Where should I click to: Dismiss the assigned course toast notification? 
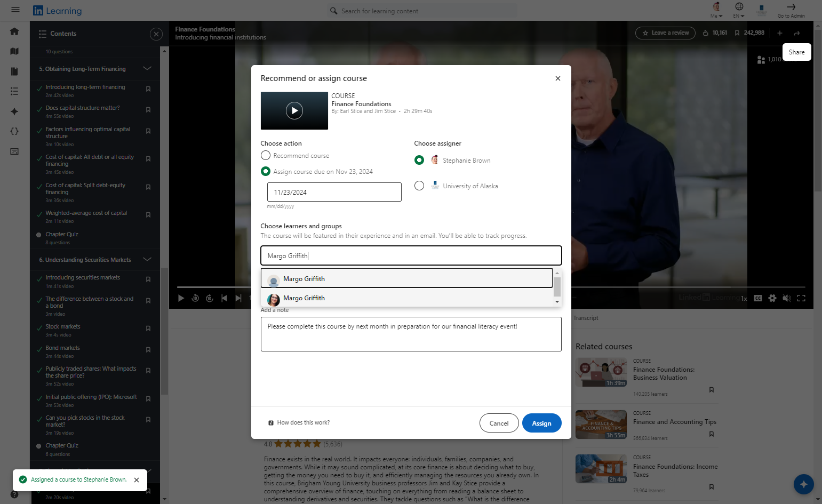137,480
